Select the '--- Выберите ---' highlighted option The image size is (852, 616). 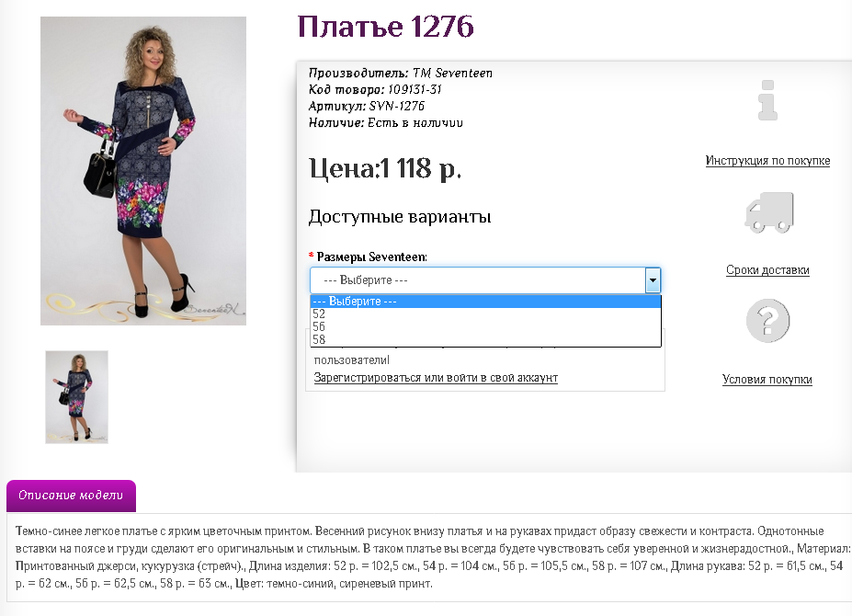tap(486, 302)
